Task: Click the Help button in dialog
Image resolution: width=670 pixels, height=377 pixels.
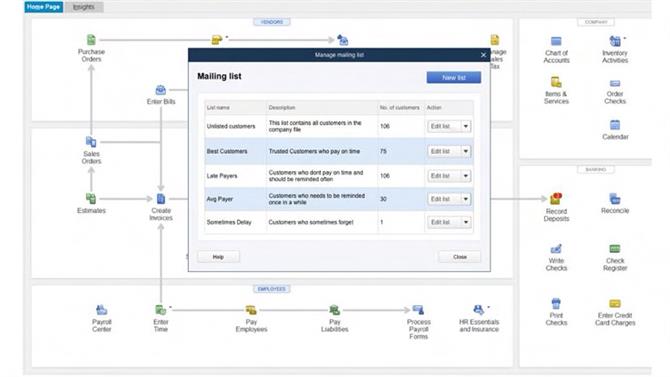Action: pos(218,257)
